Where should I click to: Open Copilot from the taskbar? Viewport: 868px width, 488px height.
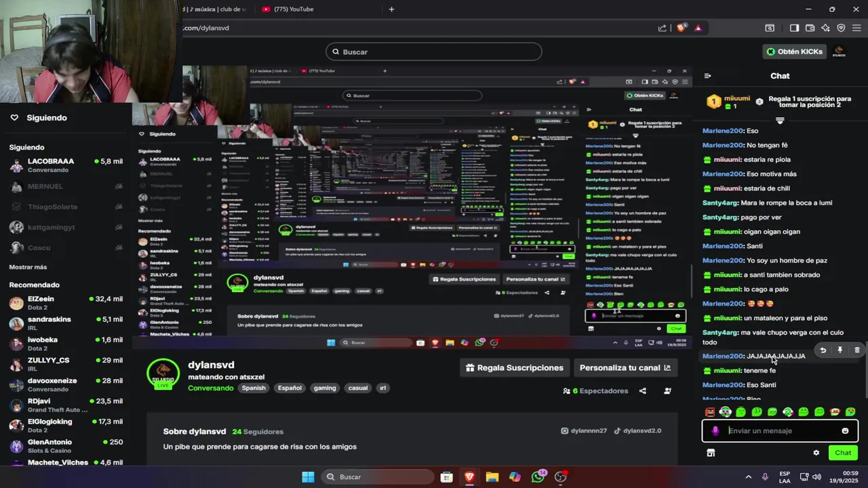[x=515, y=477]
